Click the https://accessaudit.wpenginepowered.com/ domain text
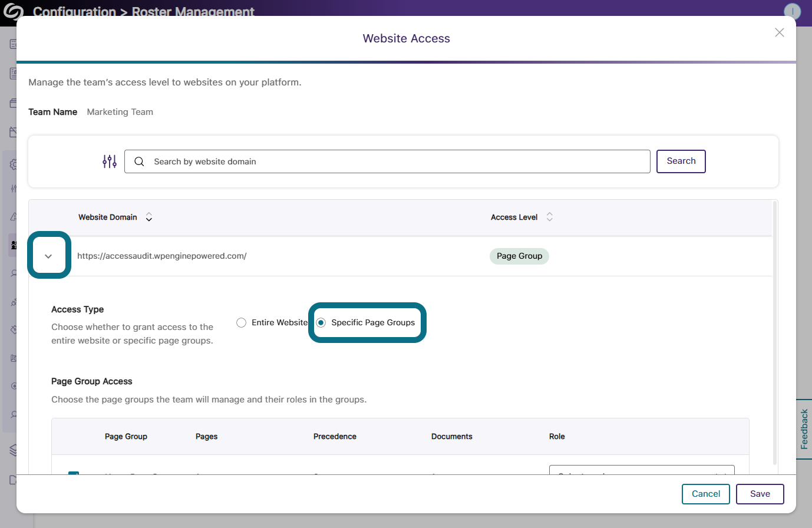Viewport: 812px width, 528px height. click(162, 256)
